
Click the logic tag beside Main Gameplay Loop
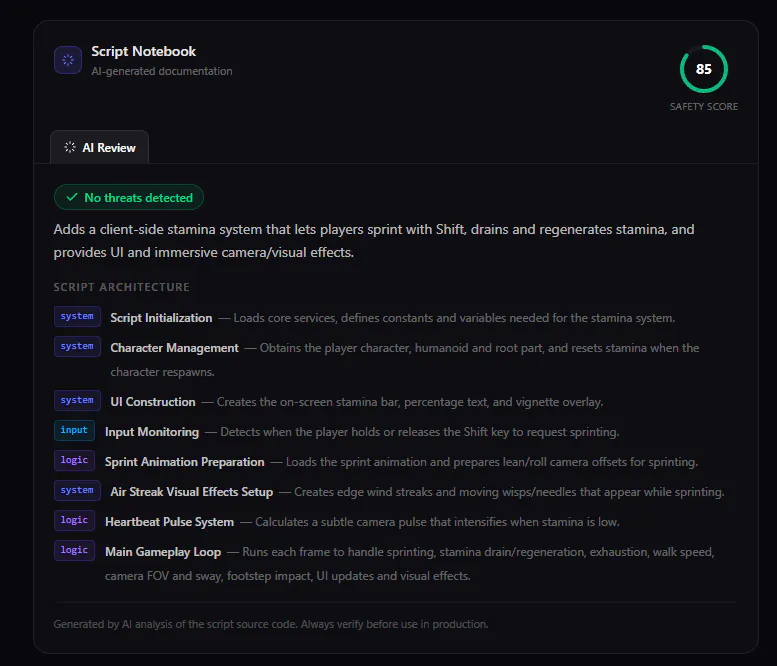coord(74,551)
